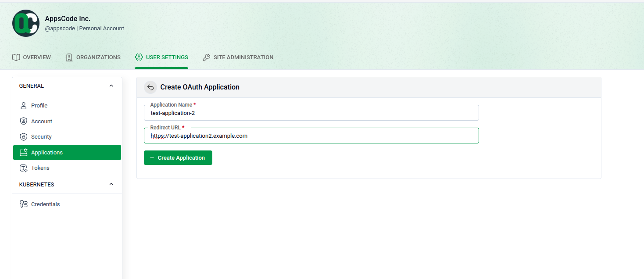The width and height of the screenshot is (644, 279).
Task: Open Security via its shield icon
Action: (x=23, y=136)
